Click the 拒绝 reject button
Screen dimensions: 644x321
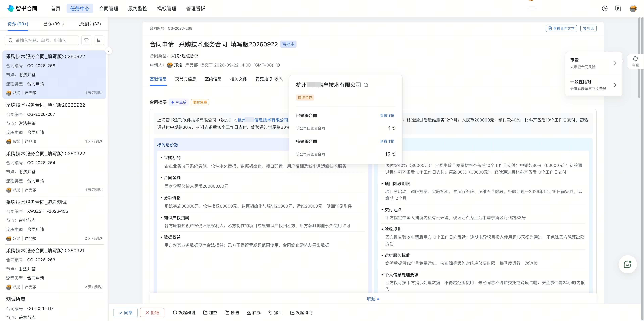[152, 312]
